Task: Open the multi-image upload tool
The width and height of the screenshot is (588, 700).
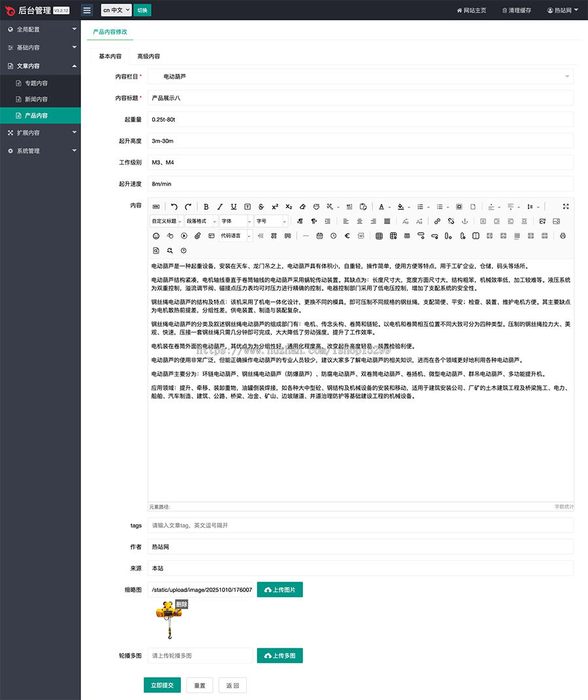Action: click(557, 221)
